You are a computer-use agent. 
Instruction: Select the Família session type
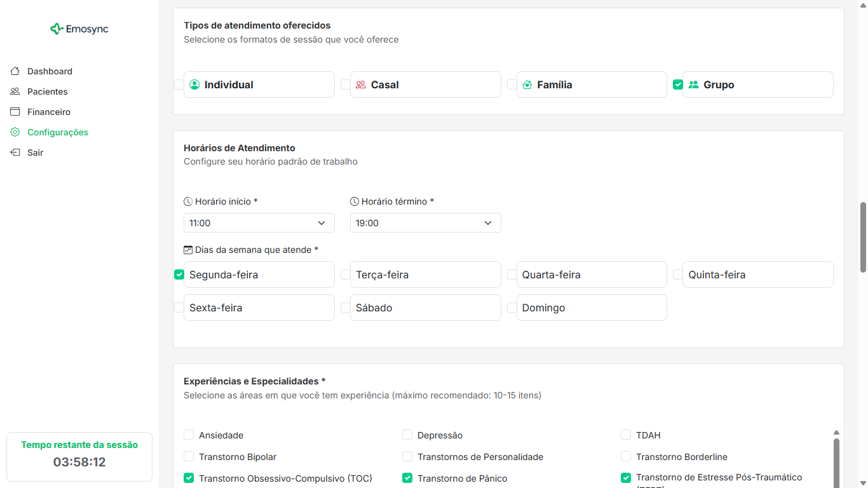click(592, 84)
